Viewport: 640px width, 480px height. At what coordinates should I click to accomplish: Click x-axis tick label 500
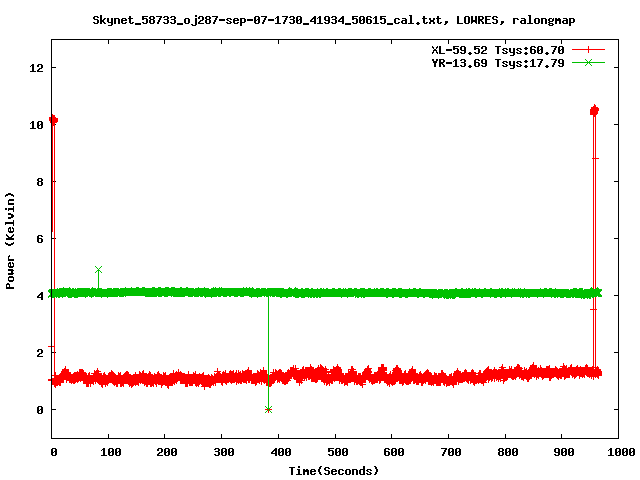click(x=337, y=452)
